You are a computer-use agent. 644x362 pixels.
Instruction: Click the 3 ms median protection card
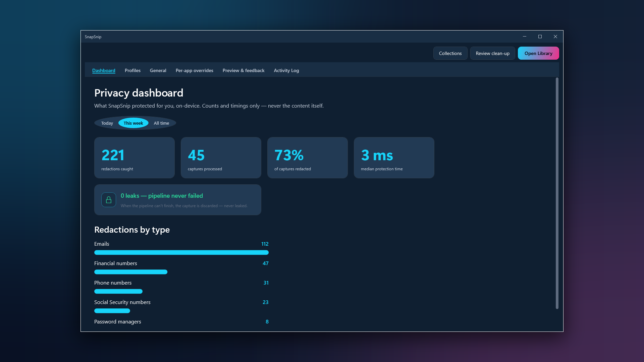click(394, 158)
